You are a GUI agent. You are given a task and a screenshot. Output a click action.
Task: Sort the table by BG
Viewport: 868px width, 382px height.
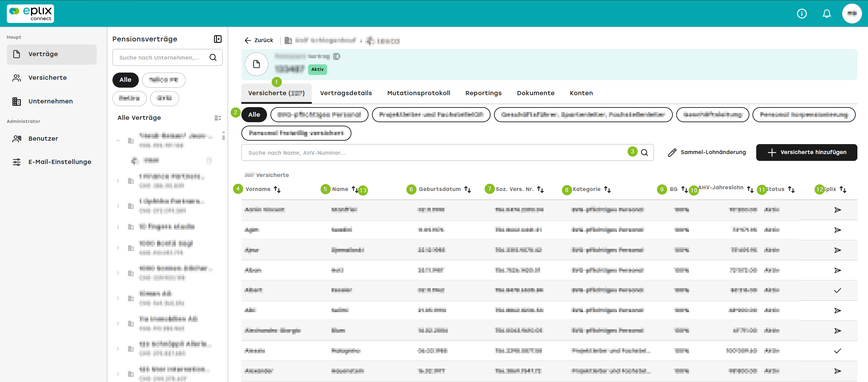(x=684, y=189)
